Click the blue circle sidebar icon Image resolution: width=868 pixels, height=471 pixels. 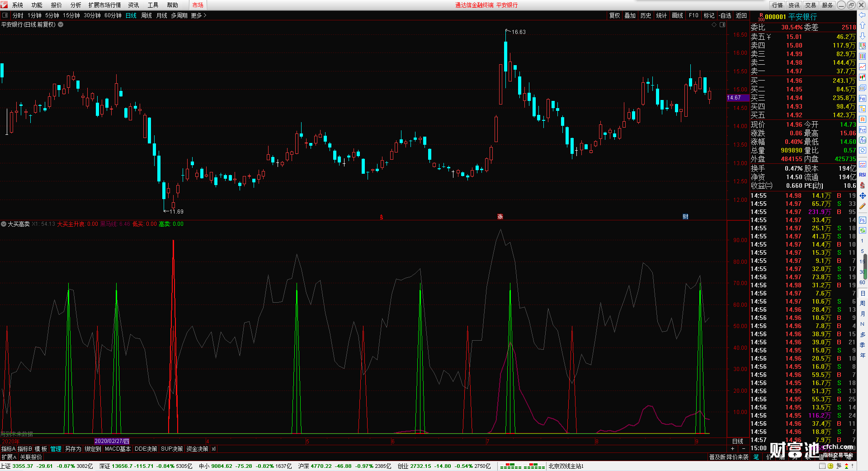[x=862, y=151]
